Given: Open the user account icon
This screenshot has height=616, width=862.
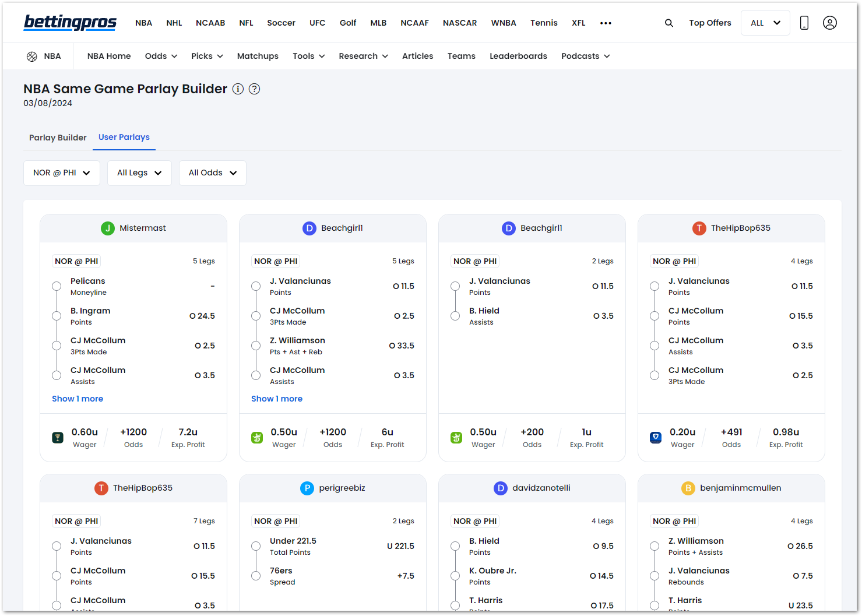Looking at the screenshot, I should click(x=830, y=23).
